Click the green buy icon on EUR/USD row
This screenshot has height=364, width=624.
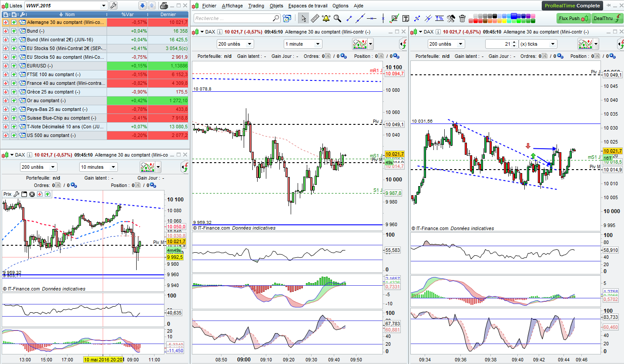[x=14, y=66]
